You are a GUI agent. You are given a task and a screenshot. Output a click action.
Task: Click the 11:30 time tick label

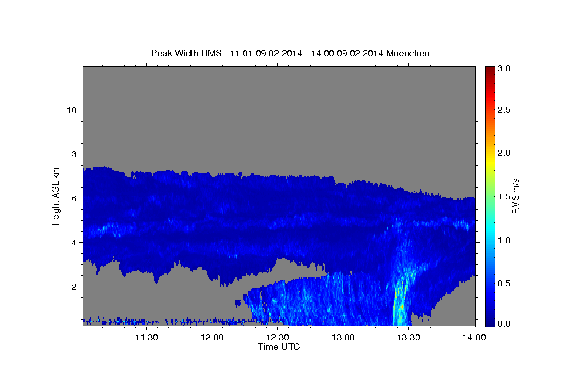click(x=146, y=337)
